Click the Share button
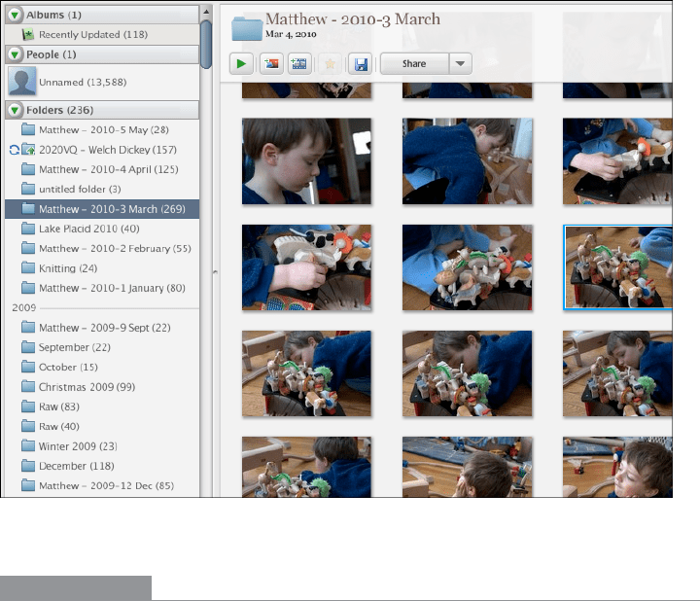This screenshot has height=601, width=700. click(x=414, y=64)
